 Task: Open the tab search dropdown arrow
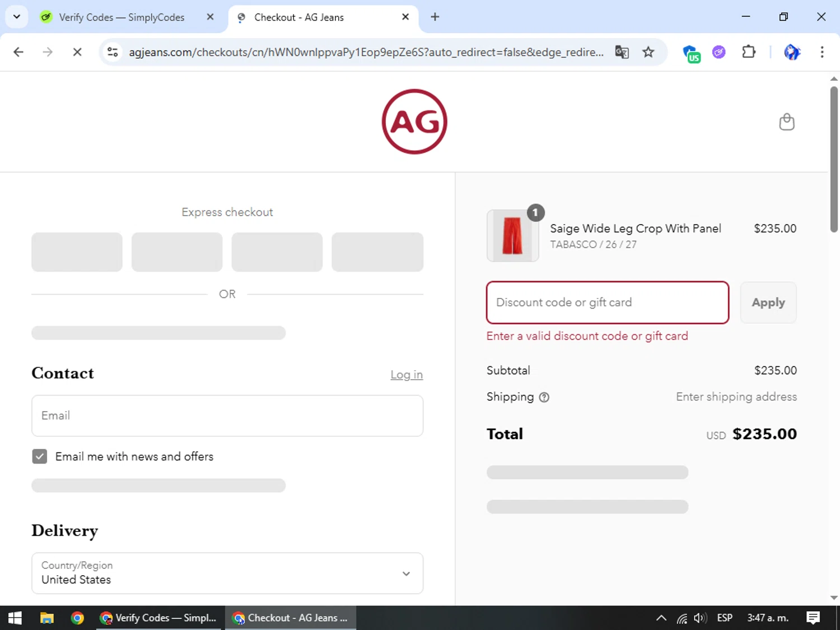(x=17, y=17)
